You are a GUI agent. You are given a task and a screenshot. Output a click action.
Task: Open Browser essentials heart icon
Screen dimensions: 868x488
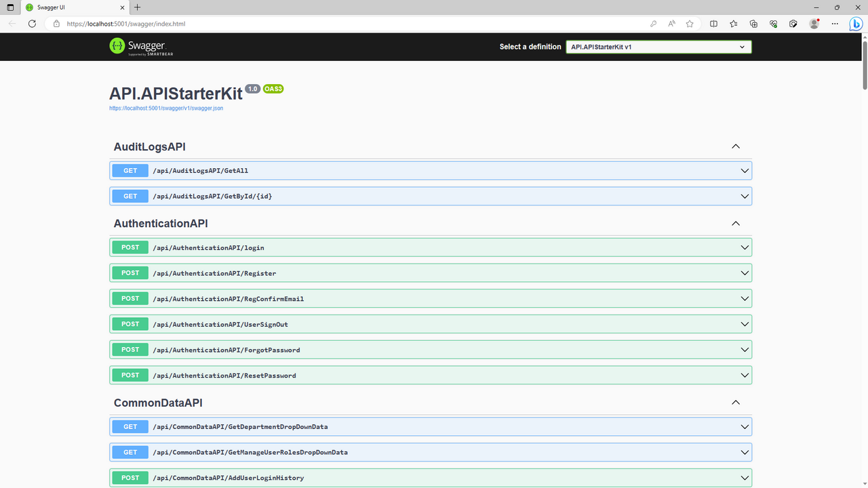pyautogui.click(x=773, y=24)
